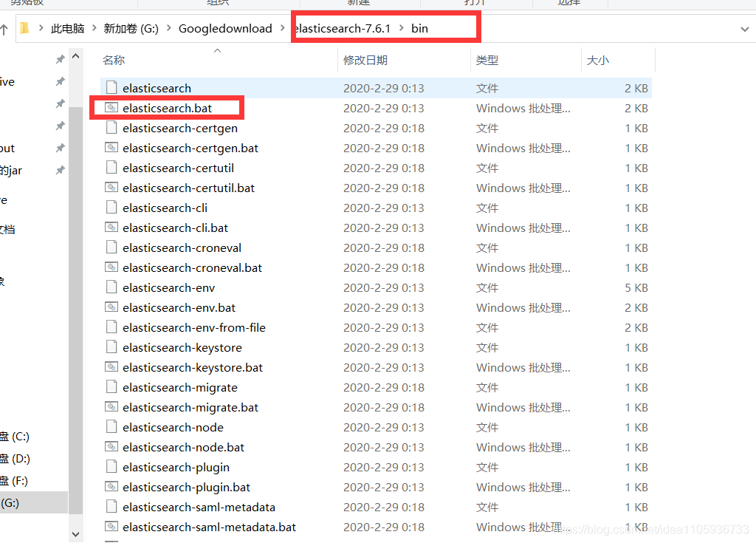Navigate to Googledownload breadcrumb
The image size is (756, 543).
click(x=225, y=29)
